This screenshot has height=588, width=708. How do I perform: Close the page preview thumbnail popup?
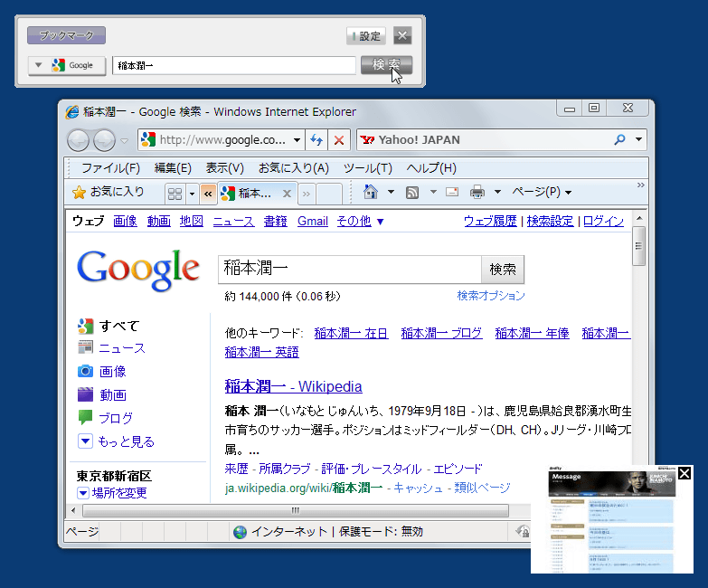684,473
